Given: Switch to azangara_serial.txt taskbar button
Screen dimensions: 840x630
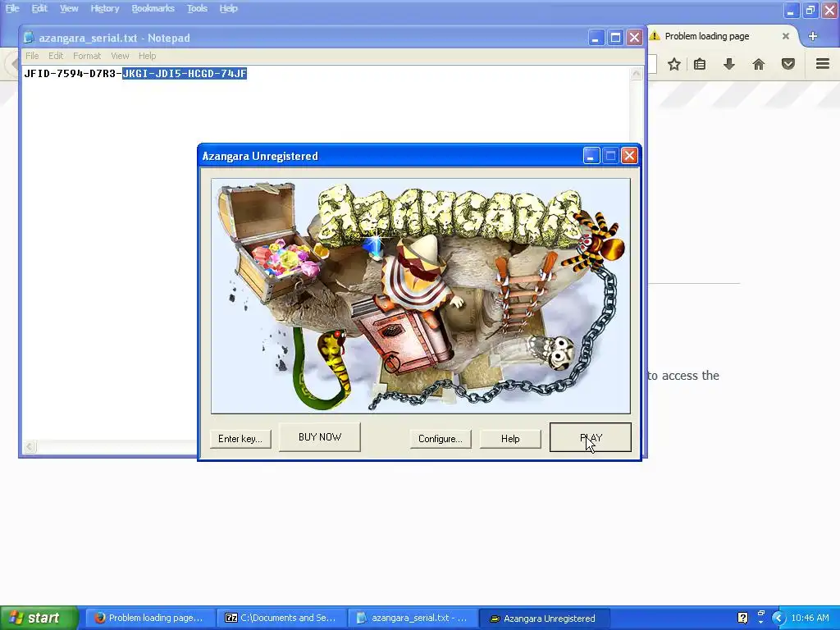Looking at the screenshot, I should click(413, 619).
